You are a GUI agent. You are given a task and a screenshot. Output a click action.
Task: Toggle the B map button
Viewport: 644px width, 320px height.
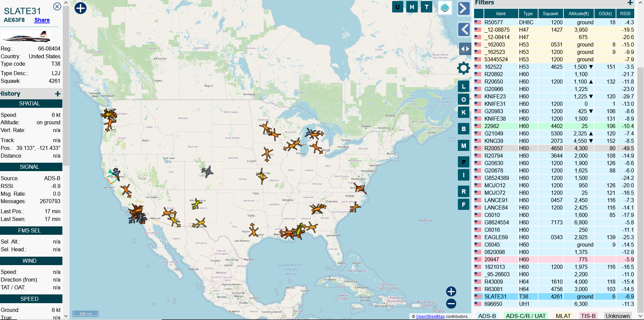coord(464,129)
